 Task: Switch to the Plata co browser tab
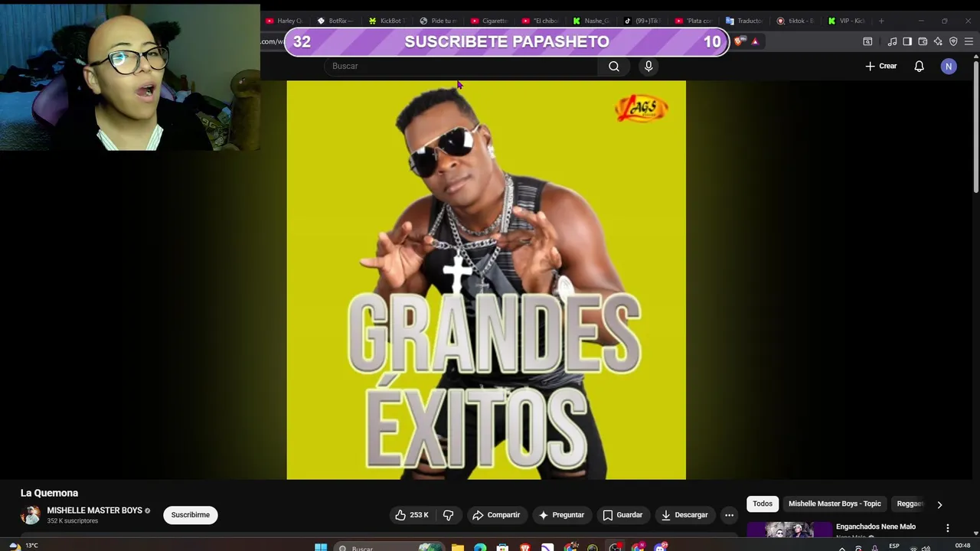[694, 21]
